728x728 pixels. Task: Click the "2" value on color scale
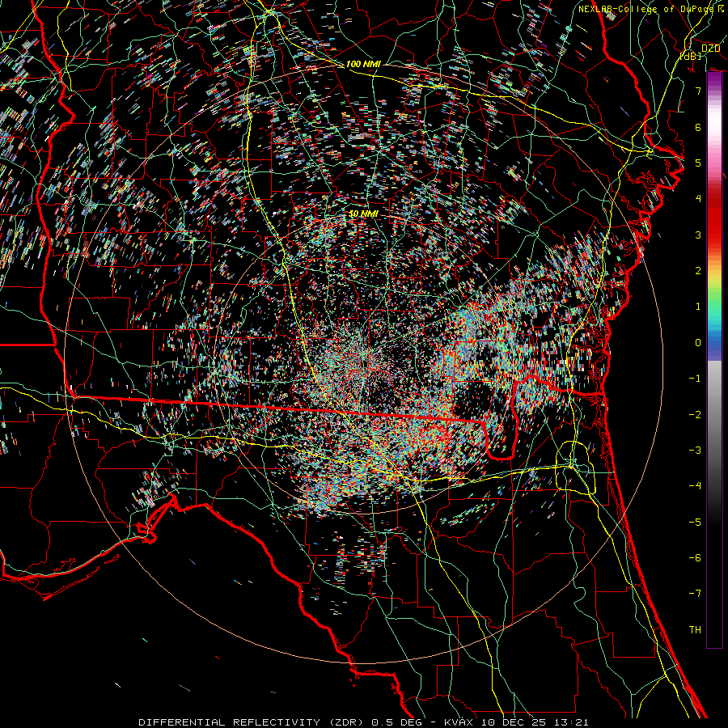pyautogui.click(x=698, y=271)
